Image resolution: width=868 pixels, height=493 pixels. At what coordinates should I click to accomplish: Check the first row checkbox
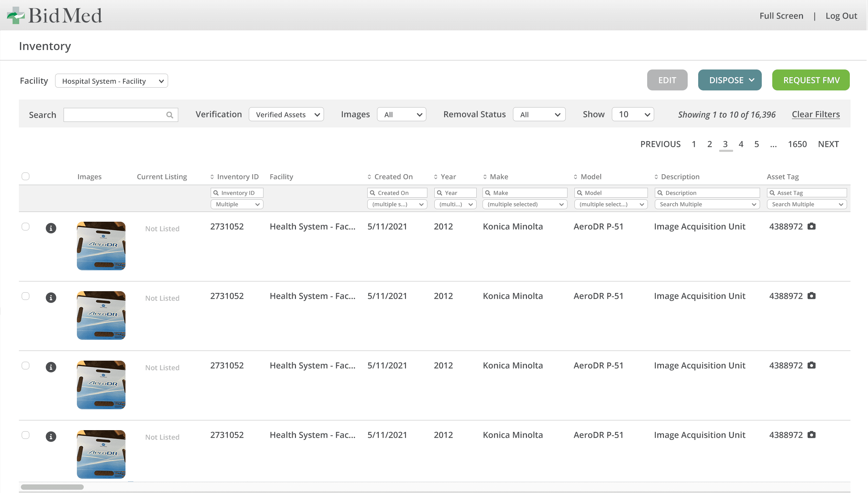26,227
